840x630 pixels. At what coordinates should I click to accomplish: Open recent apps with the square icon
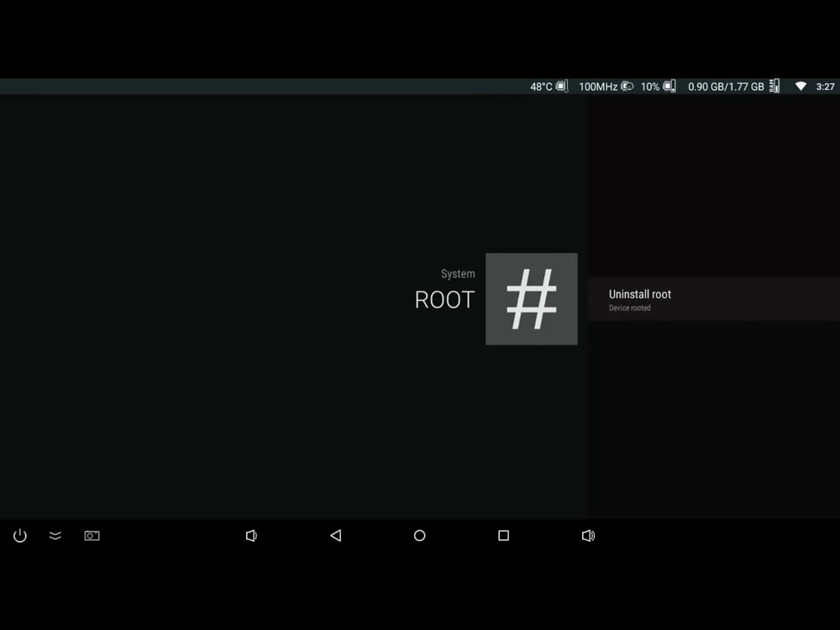click(x=503, y=535)
